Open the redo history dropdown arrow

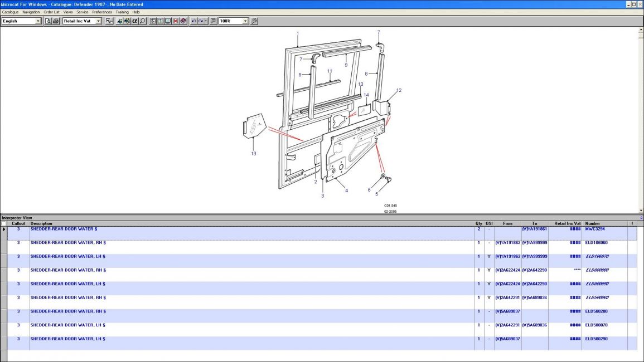click(x=206, y=21)
